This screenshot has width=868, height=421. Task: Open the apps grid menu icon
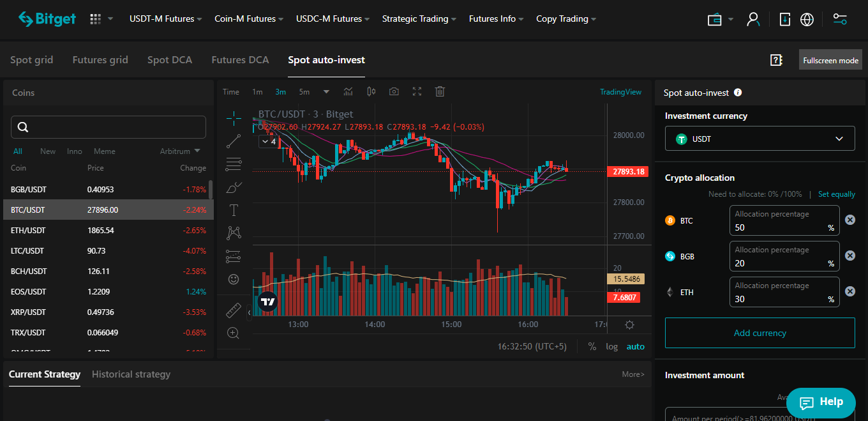click(96, 19)
